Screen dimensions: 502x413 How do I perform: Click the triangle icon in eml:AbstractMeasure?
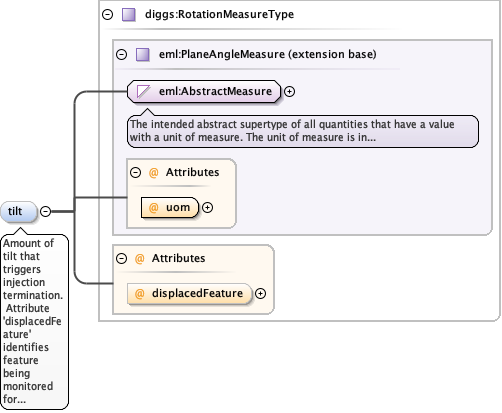tap(143, 91)
